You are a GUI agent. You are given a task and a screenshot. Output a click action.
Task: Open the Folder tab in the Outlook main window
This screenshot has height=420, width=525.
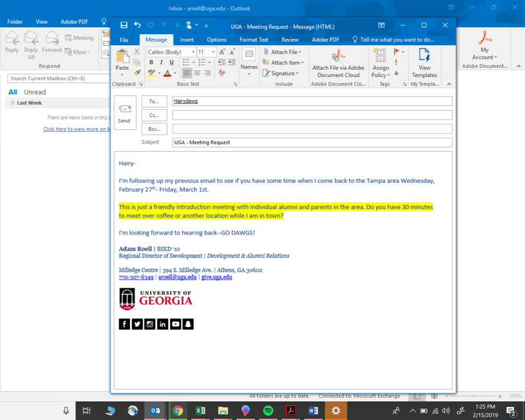15,22
